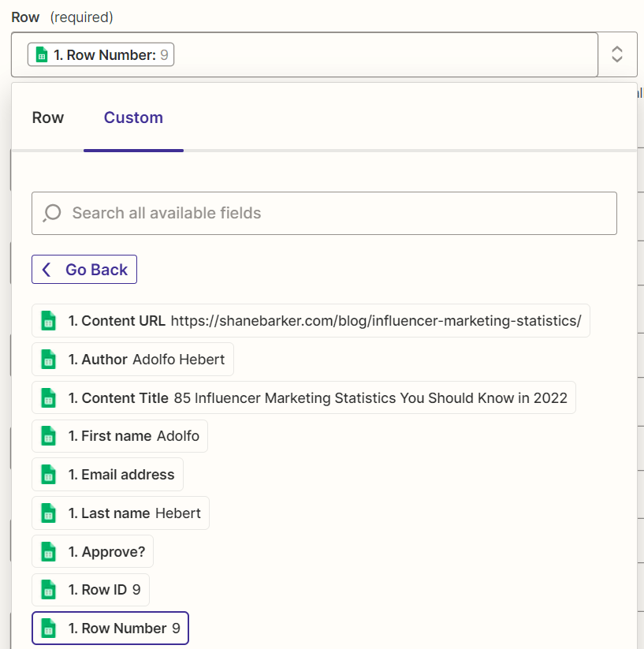The width and height of the screenshot is (644, 649).
Task: Focus the Search all available fields box
Action: pos(331,213)
